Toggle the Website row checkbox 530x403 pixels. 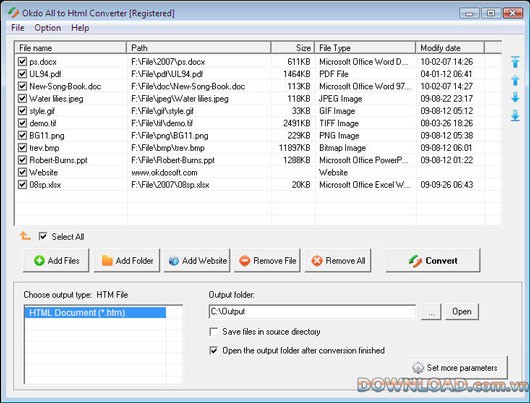pyautogui.click(x=22, y=172)
